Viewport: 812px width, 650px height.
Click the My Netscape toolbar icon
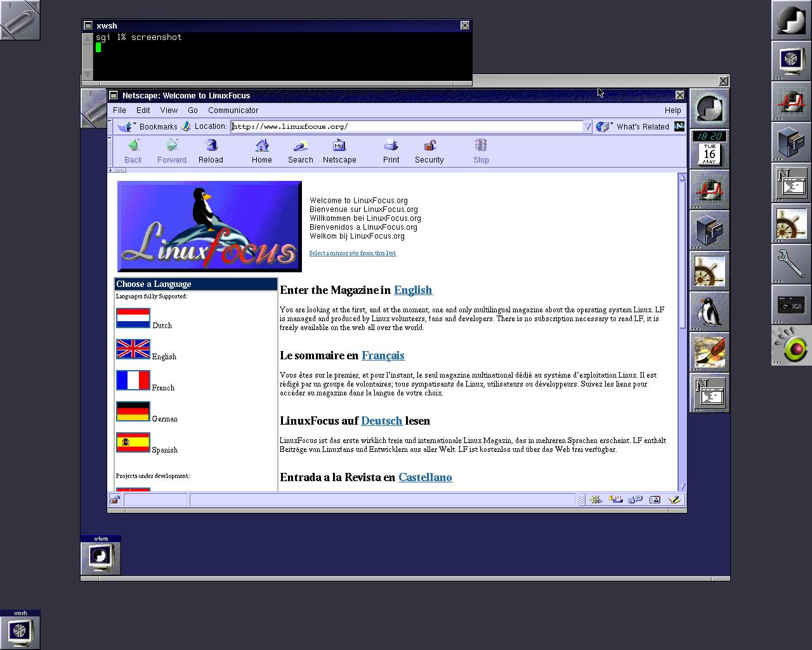(339, 147)
